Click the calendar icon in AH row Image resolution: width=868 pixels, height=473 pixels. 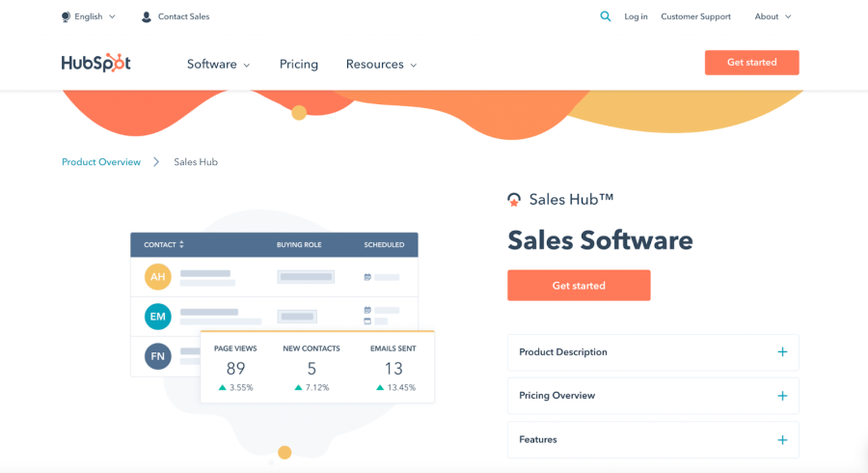(367, 277)
